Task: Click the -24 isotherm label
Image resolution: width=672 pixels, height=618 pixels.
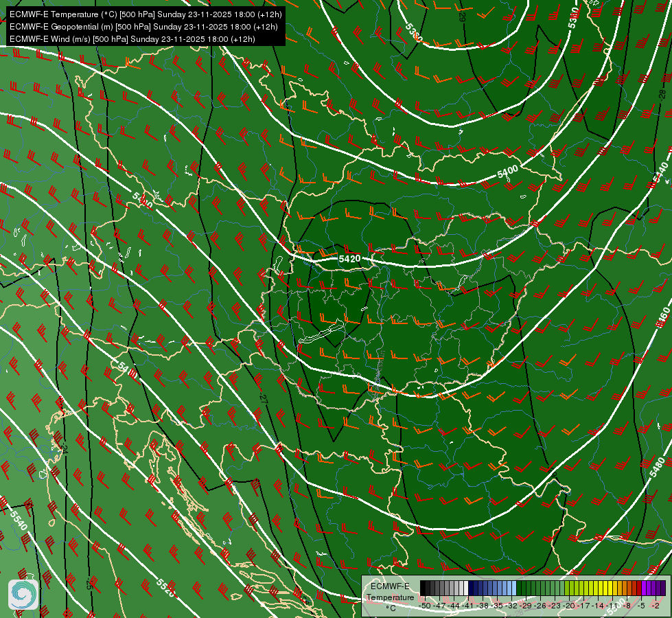Action: (x=65, y=449)
